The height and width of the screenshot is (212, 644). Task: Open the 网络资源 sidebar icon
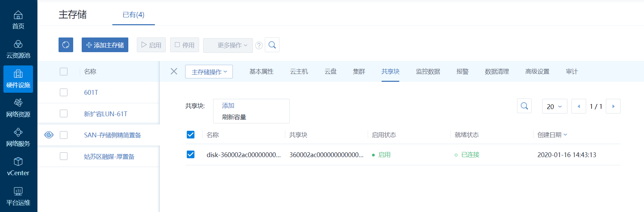(x=18, y=108)
